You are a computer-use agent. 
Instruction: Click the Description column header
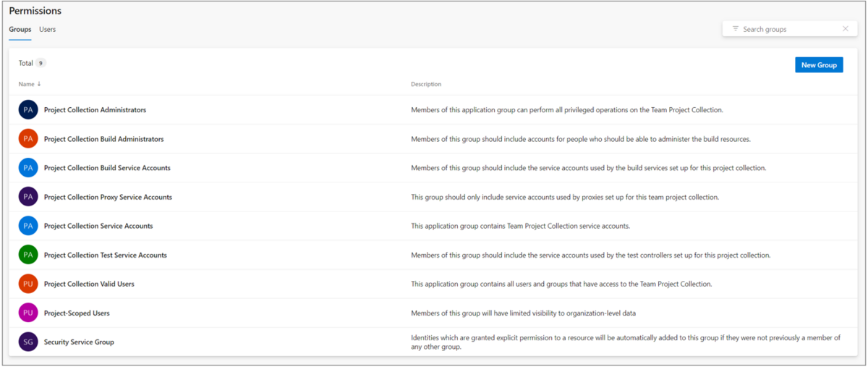(x=426, y=84)
